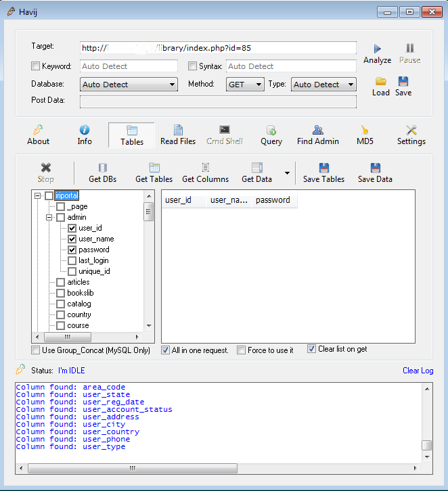
Task: Click log line 'Column found: user_type'
Action: 70,447
